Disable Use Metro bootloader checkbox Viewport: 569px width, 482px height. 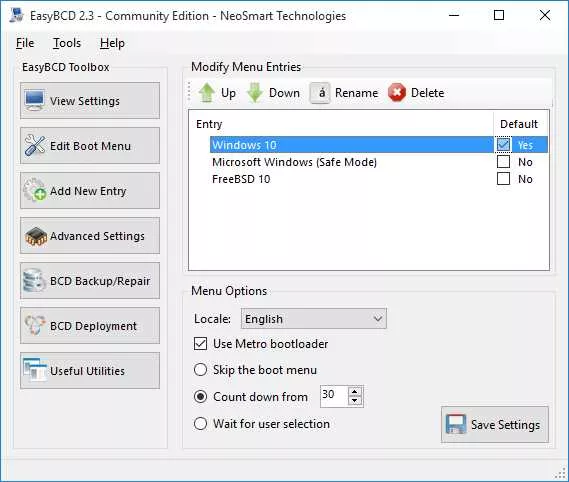(x=201, y=344)
